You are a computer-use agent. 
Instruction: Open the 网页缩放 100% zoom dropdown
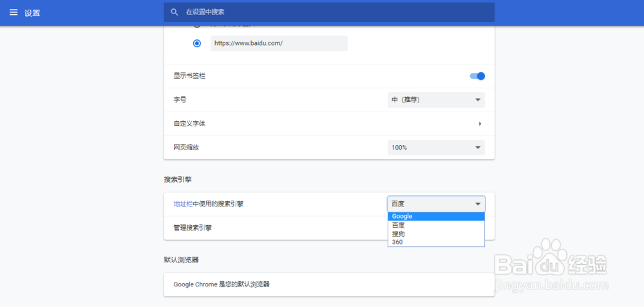[436, 148]
